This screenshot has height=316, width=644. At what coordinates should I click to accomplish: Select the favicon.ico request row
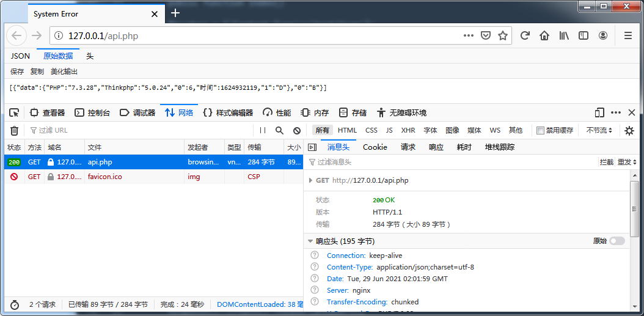153,177
